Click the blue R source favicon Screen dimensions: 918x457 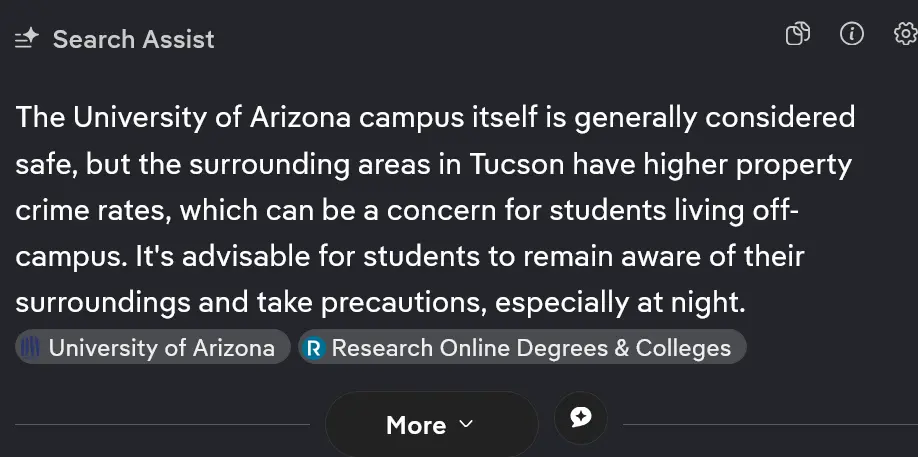pos(315,348)
